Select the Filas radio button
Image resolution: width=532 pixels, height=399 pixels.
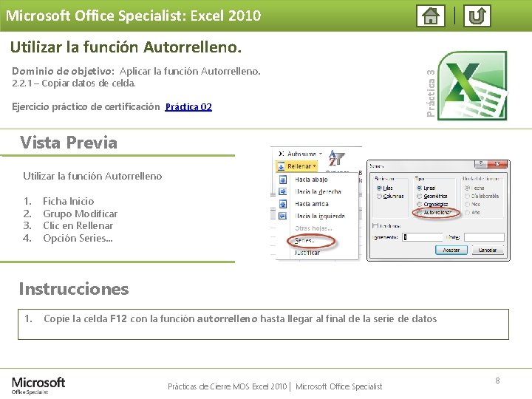click(x=379, y=188)
